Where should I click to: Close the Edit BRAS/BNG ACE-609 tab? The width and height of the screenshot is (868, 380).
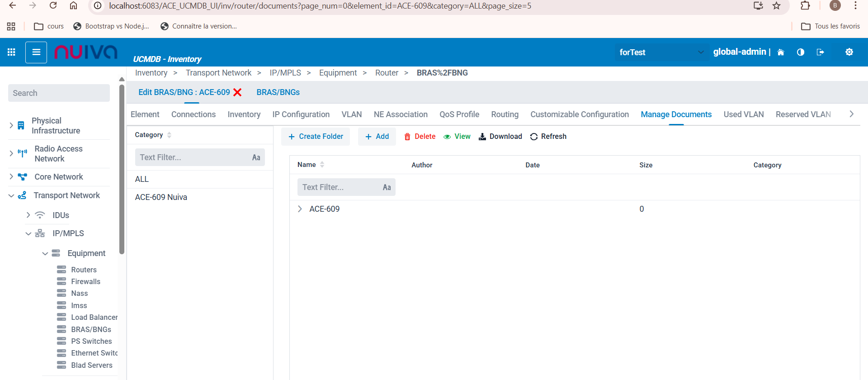coord(237,92)
